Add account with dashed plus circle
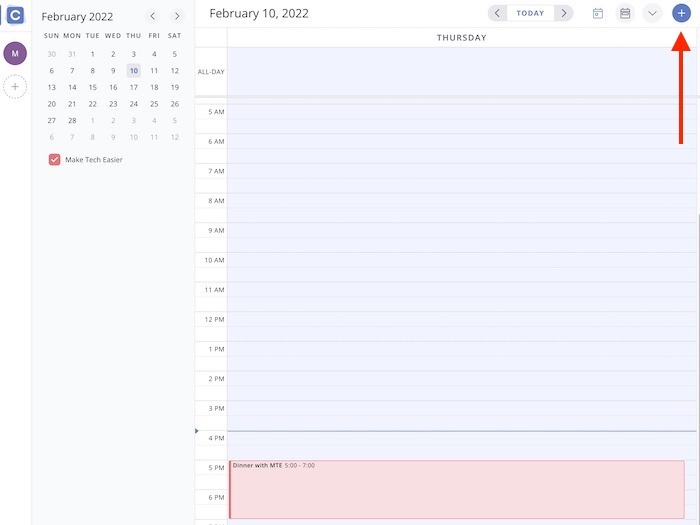Viewport: 700px width, 525px height. (x=15, y=87)
